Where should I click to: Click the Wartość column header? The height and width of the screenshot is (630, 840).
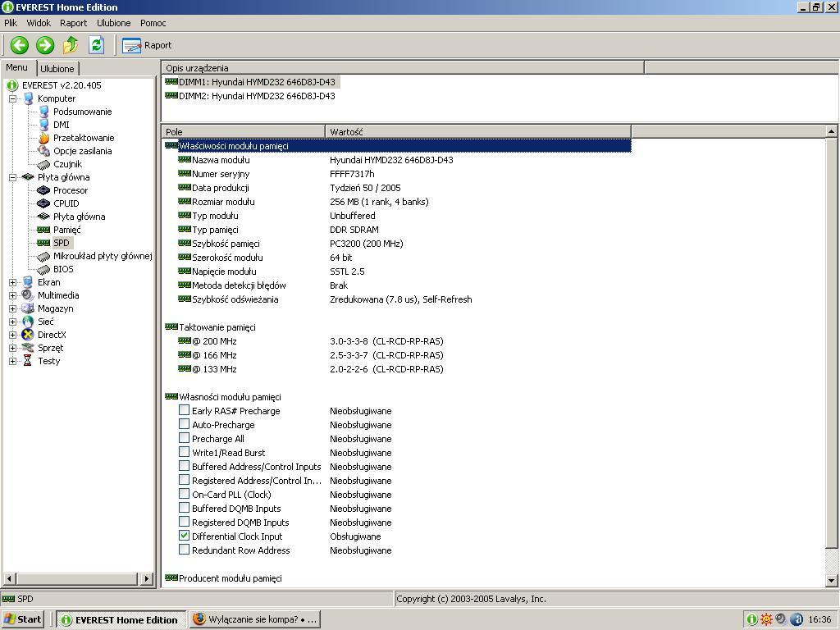click(x=478, y=132)
